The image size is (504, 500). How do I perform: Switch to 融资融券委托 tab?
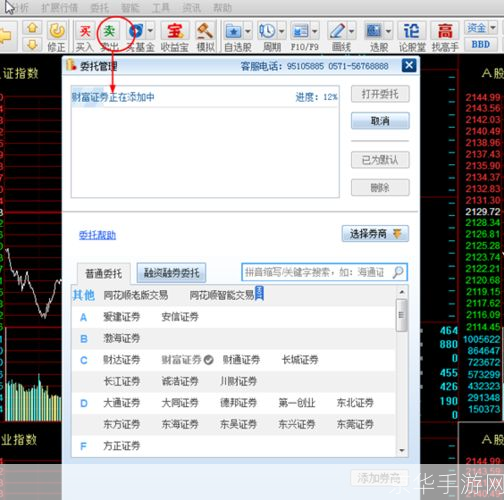171,273
